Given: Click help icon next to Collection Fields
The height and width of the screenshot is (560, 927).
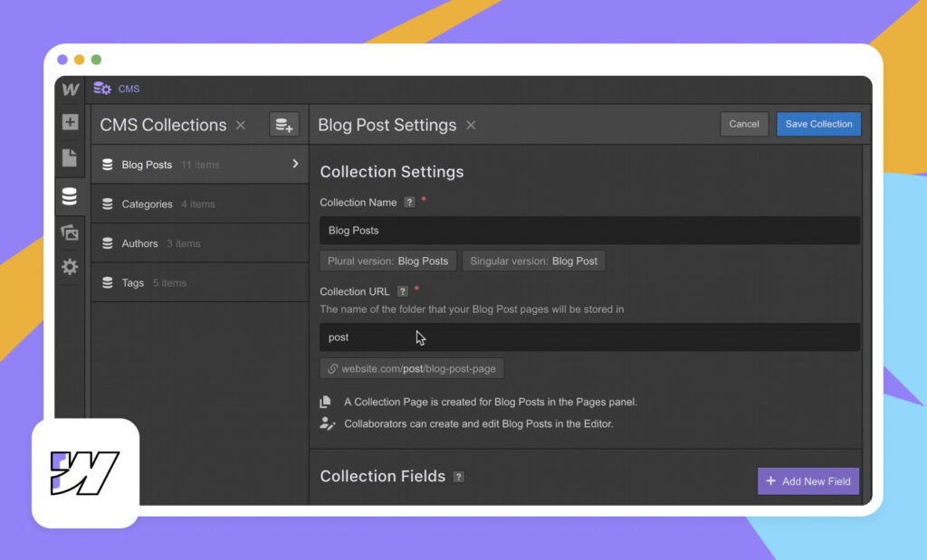Looking at the screenshot, I should (x=459, y=477).
